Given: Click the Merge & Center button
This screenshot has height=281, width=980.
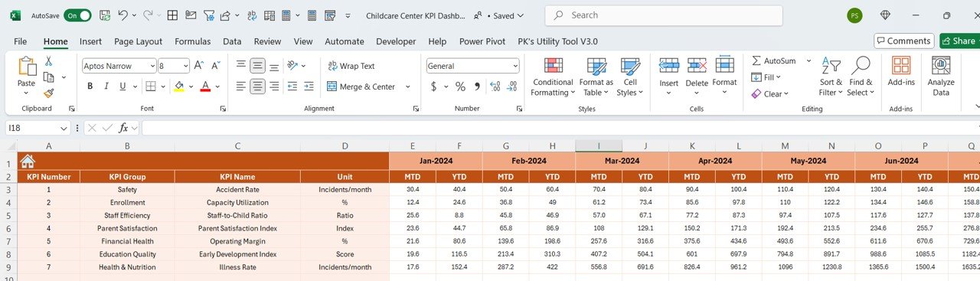Looking at the screenshot, I should [361, 87].
